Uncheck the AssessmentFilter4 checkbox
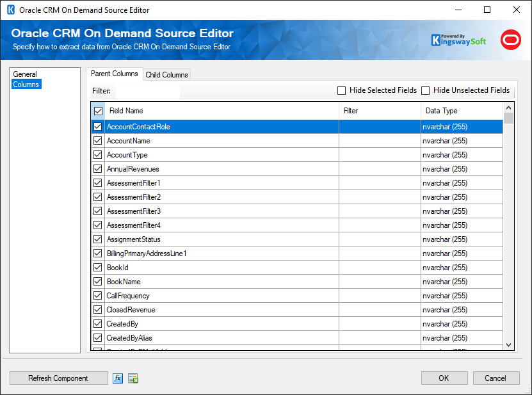This screenshot has height=395, width=532. click(x=98, y=225)
